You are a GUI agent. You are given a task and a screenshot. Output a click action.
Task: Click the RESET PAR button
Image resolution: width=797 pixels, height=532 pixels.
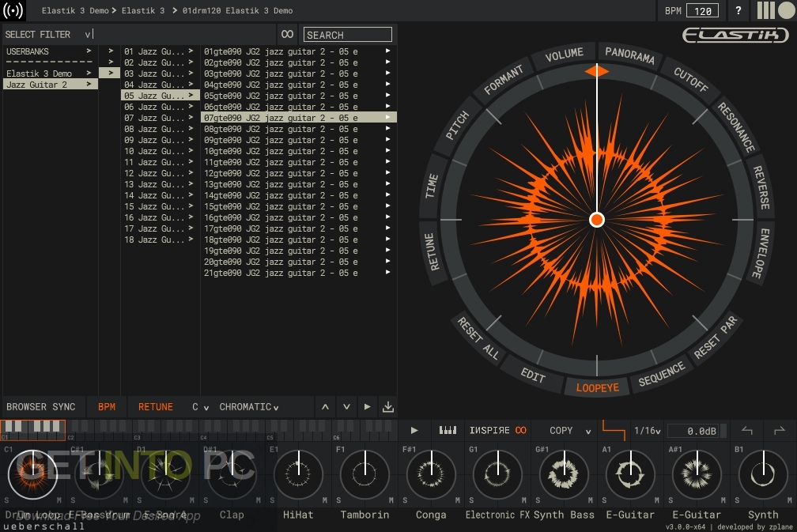click(715, 338)
